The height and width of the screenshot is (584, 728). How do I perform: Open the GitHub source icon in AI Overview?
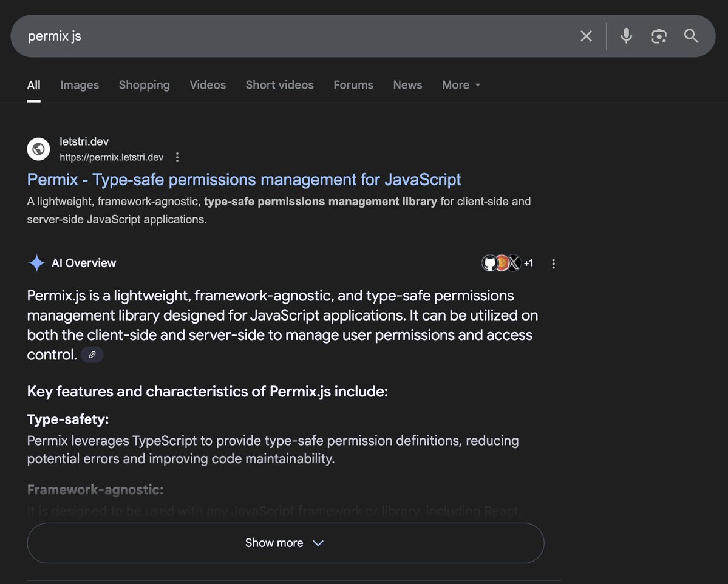click(489, 263)
